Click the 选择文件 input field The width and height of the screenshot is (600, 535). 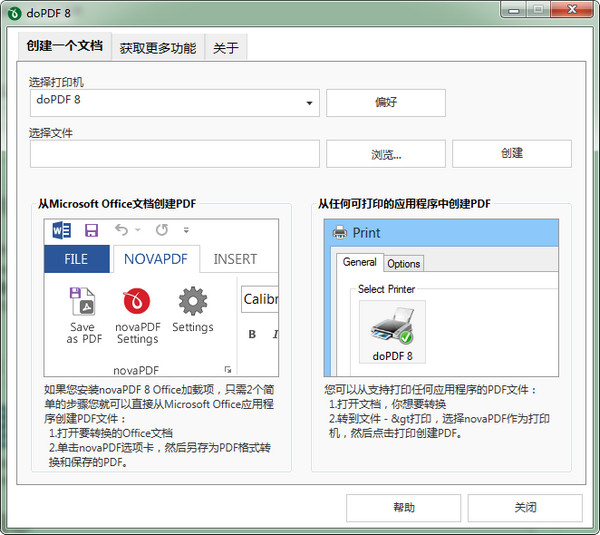click(x=174, y=154)
